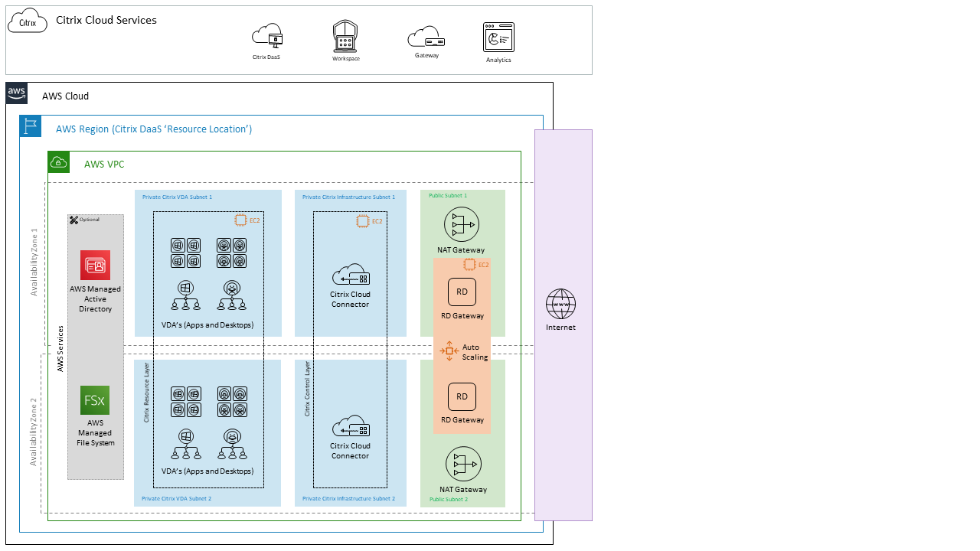Click EC2 chip icon in Infrastructure Subnet 1
The height and width of the screenshot is (551, 980).
[x=363, y=221]
